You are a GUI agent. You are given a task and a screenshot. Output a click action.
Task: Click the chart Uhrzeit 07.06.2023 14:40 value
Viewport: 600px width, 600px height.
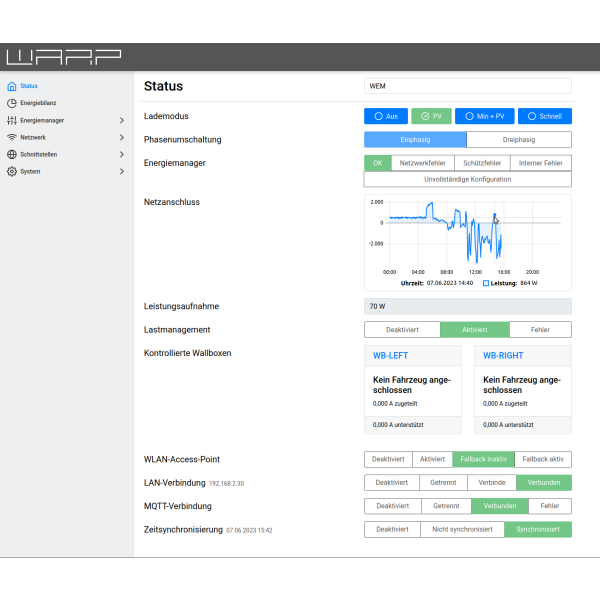tap(450, 283)
